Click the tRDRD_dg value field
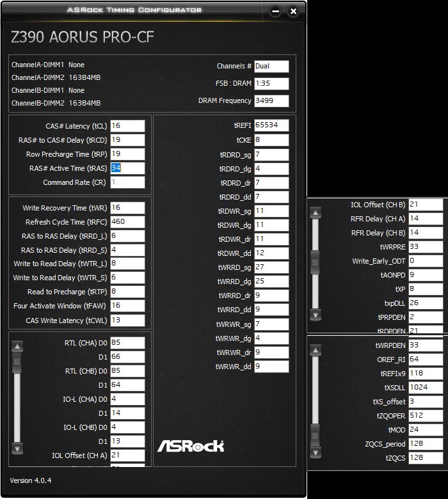 click(x=271, y=169)
